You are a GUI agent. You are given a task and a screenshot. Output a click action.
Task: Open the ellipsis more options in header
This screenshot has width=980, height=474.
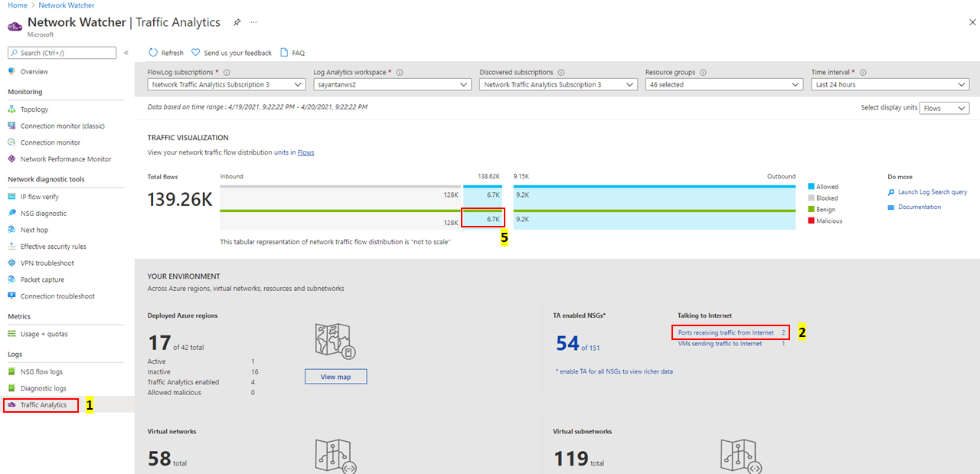pyautogui.click(x=254, y=23)
